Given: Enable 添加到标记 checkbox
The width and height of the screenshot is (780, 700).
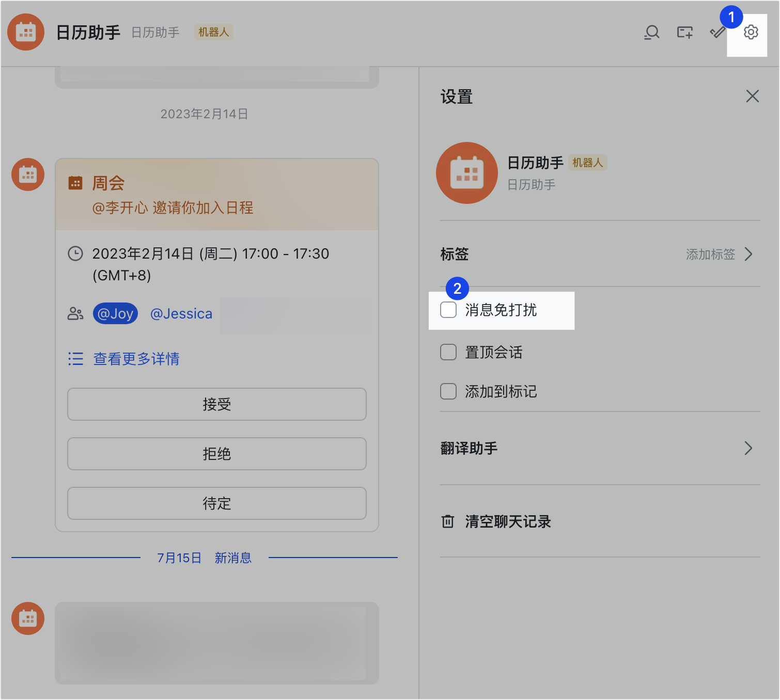Looking at the screenshot, I should [x=448, y=391].
